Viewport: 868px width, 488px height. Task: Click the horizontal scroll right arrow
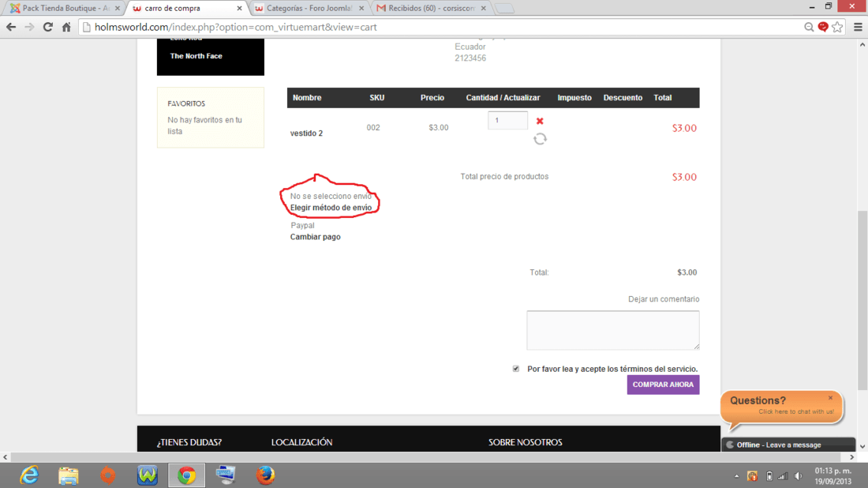coord(852,457)
